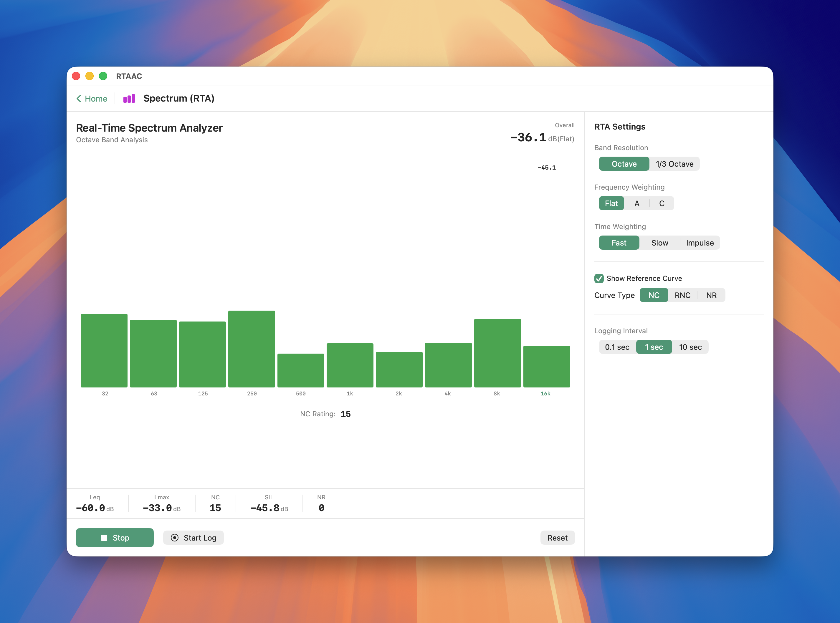
Task: Set logging interval to 10 sec
Action: pyautogui.click(x=690, y=347)
